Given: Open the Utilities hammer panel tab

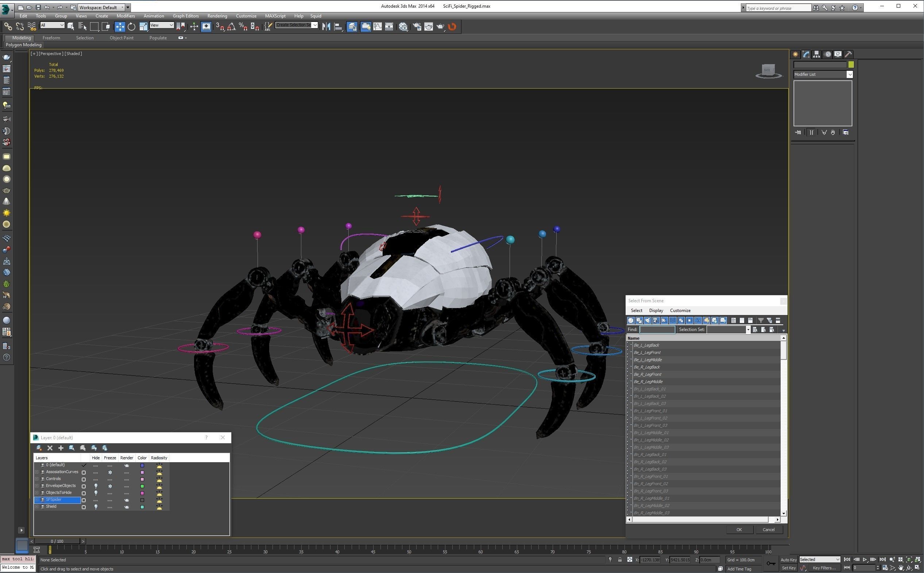Looking at the screenshot, I should coord(848,54).
